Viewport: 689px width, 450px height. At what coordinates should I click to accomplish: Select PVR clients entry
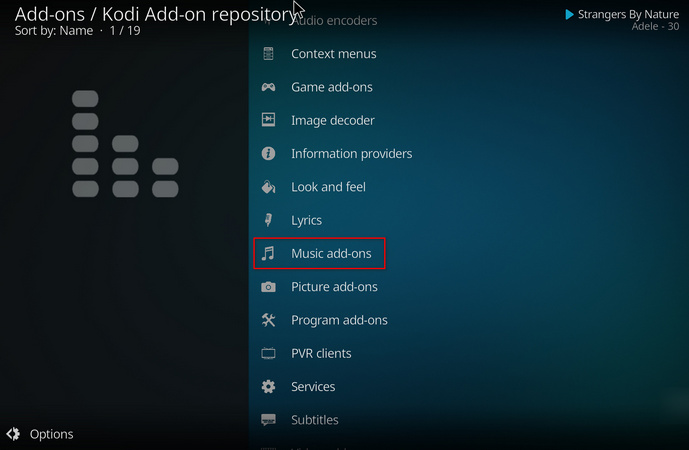pos(321,353)
